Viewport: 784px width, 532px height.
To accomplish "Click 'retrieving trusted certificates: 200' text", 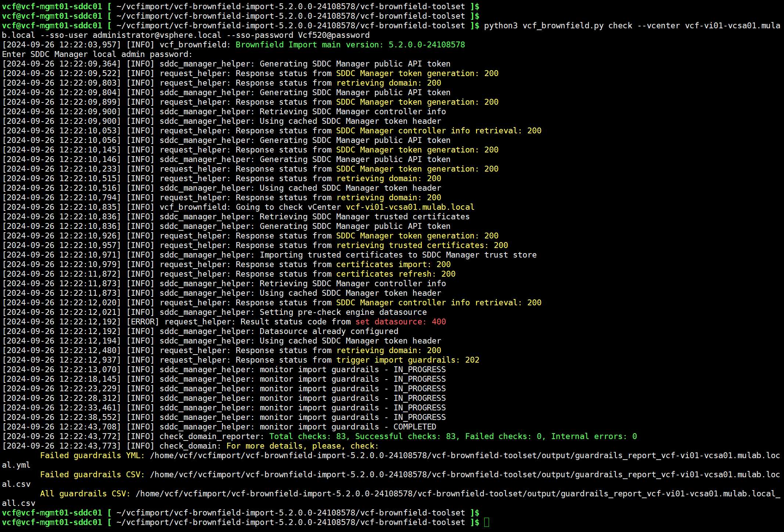I will (x=422, y=245).
